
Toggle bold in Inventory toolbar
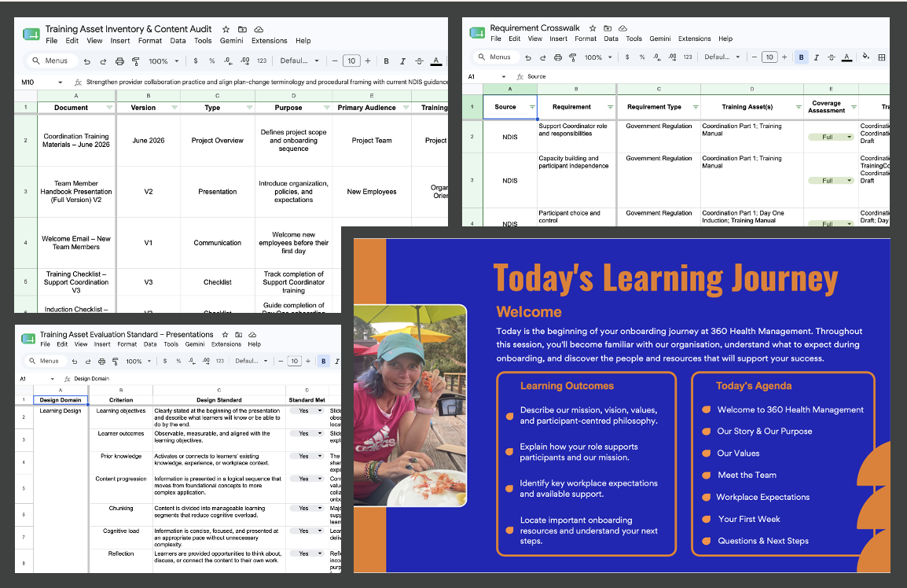tap(387, 61)
